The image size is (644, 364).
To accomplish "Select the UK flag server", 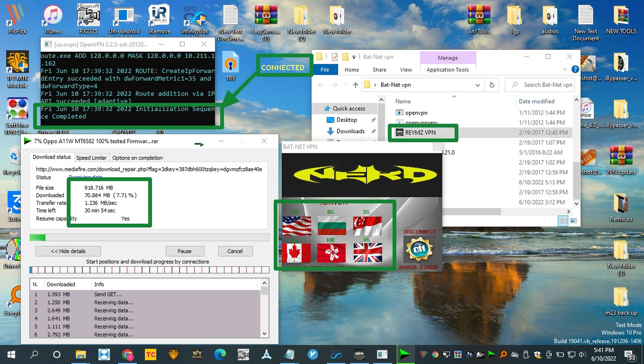I will (368, 253).
